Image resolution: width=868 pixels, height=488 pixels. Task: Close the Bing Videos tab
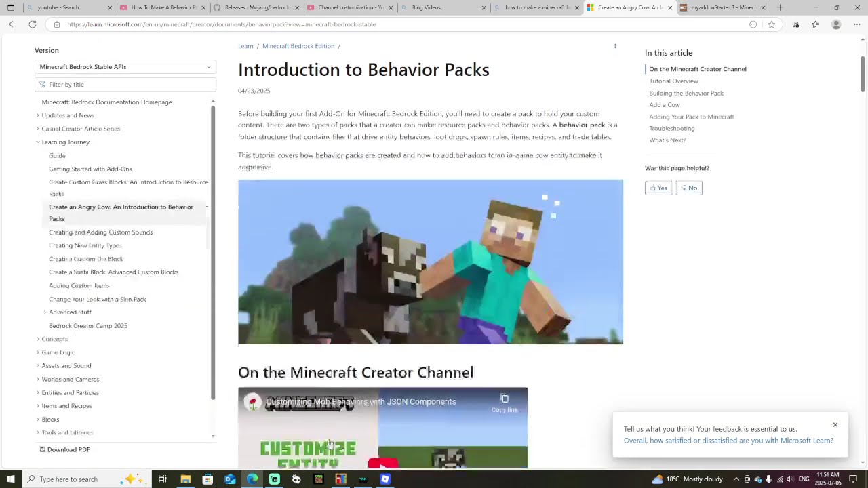484,7
